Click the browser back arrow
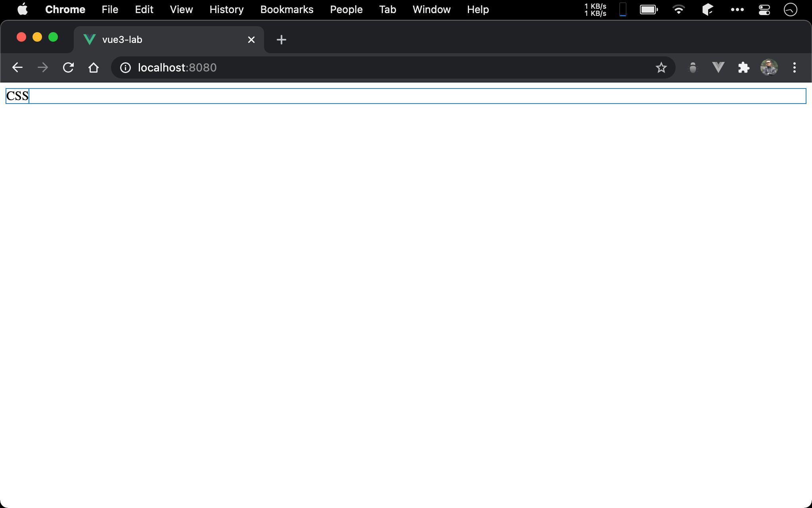812x508 pixels. [17, 67]
